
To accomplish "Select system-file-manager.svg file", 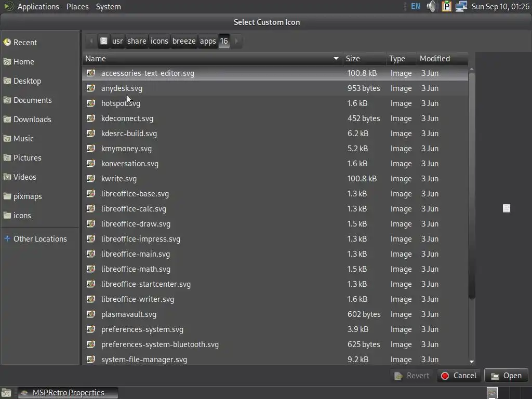I will pyautogui.click(x=275, y=360).
